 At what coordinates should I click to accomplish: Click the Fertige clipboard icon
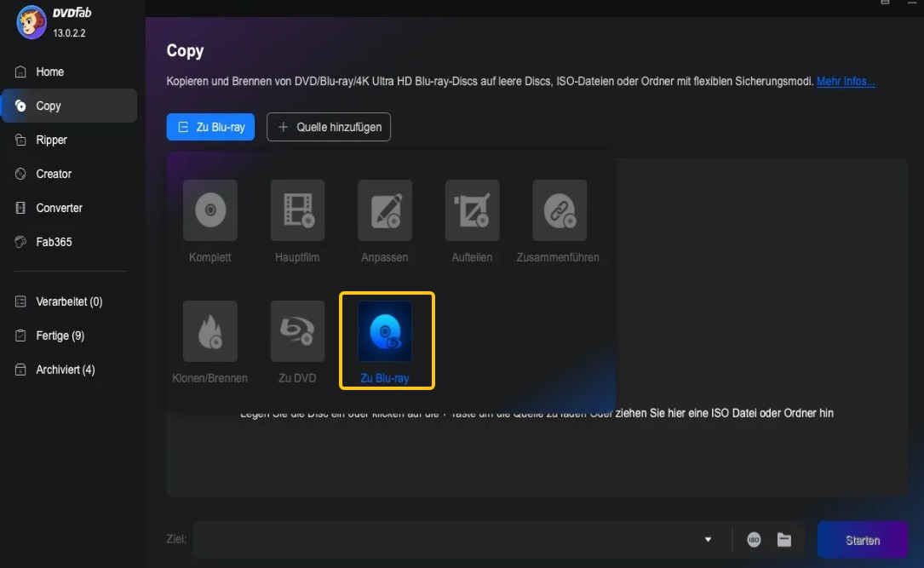(20, 336)
